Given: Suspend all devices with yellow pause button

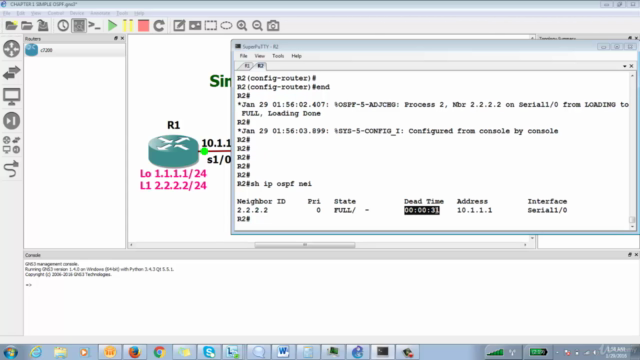Looking at the screenshot, I should point(128,26).
